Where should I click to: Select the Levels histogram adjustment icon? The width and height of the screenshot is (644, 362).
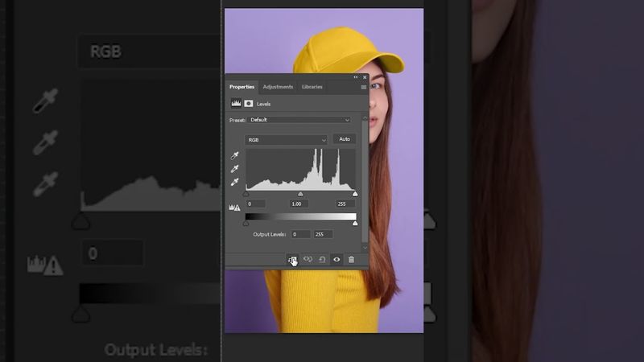(236, 104)
